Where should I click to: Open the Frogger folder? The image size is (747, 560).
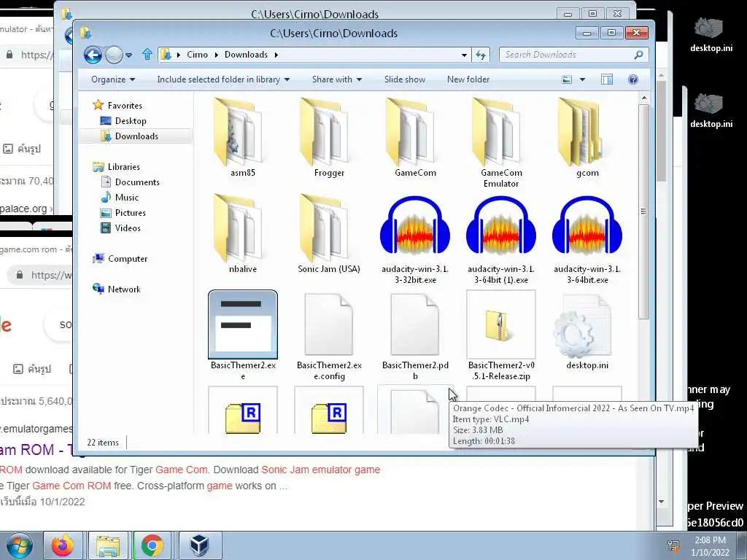click(329, 138)
